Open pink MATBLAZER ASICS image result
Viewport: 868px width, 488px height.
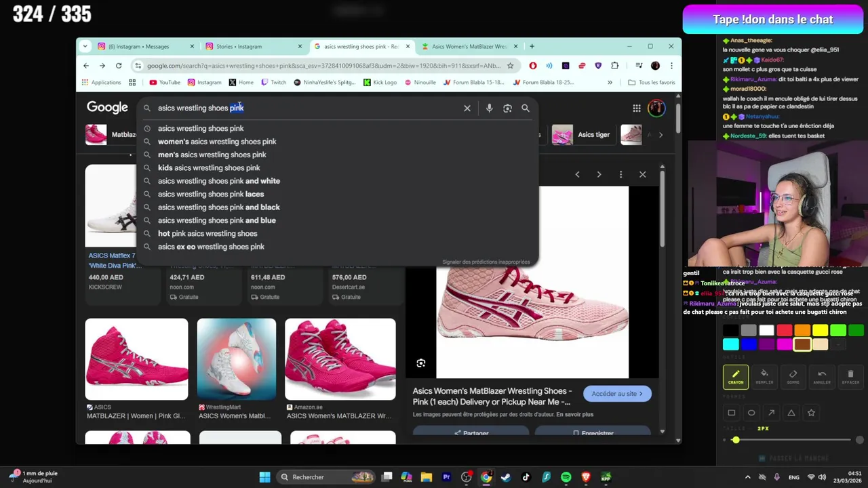tap(136, 359)
